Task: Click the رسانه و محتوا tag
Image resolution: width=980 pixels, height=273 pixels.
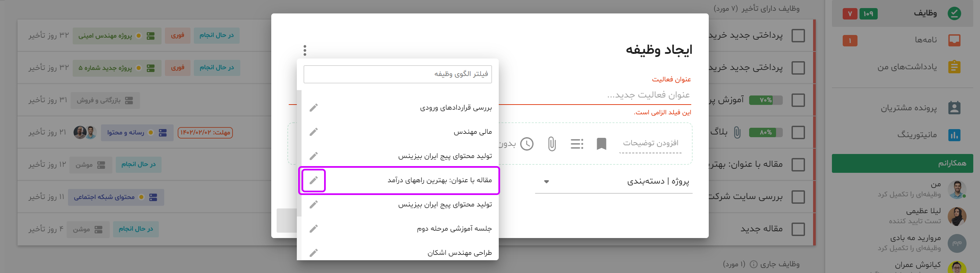Action: pyautogui.click(x=137, y=133)
